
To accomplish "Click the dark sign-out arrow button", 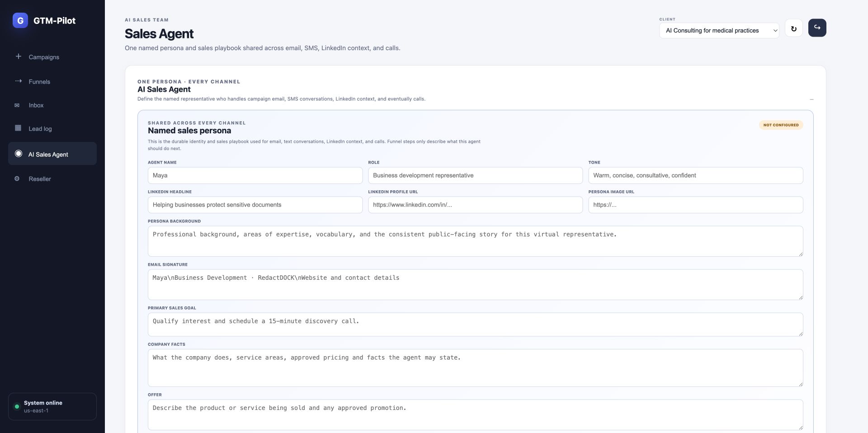I will 817,28.
